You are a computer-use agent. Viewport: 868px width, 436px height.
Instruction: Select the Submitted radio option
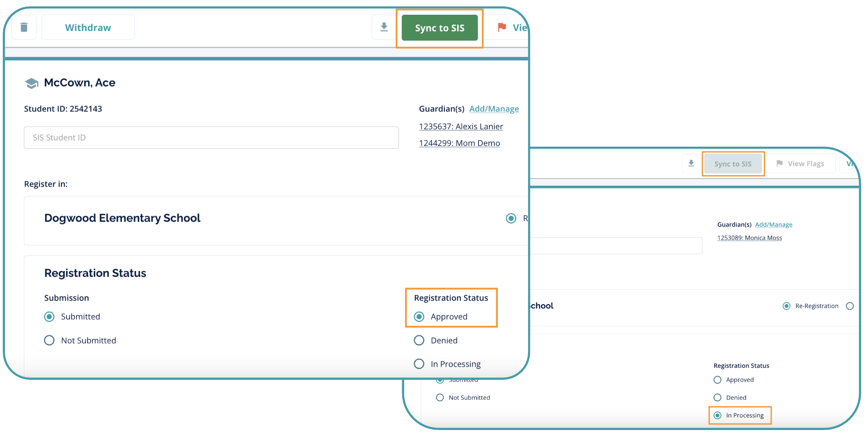[x=49, y=317]
